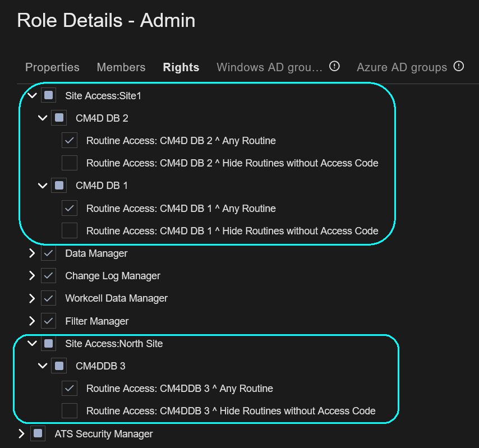The width and height of the screenshot is (479, 448).
Task: Toggle the Data Manager checkbox
Action: point(49,253)
